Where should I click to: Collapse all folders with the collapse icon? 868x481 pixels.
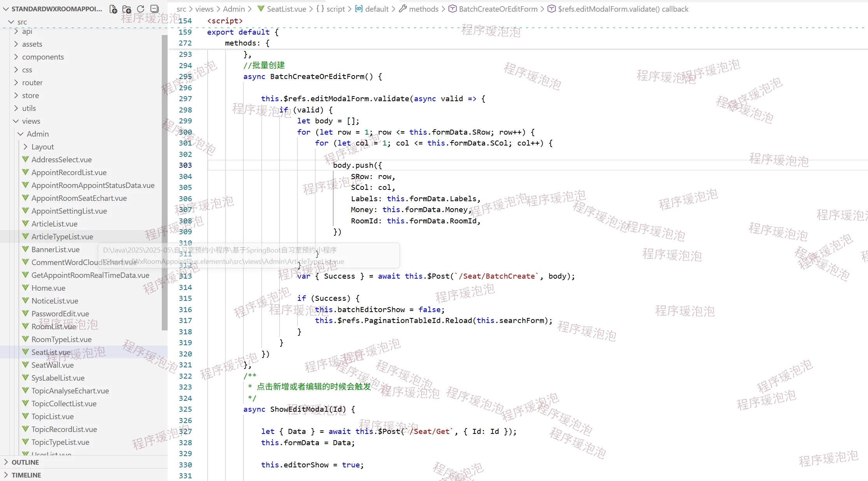[154, 9]
